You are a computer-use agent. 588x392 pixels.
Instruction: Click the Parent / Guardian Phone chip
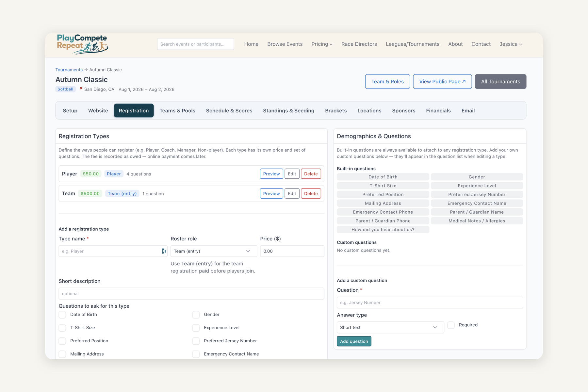tap(383, 221)
